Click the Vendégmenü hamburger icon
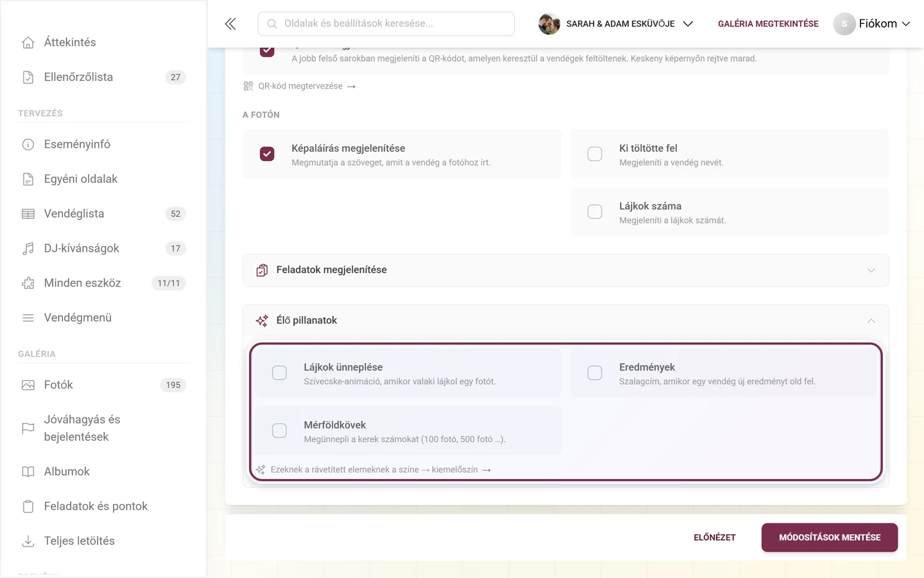This screenshot has width=924, height=578. 28,318
